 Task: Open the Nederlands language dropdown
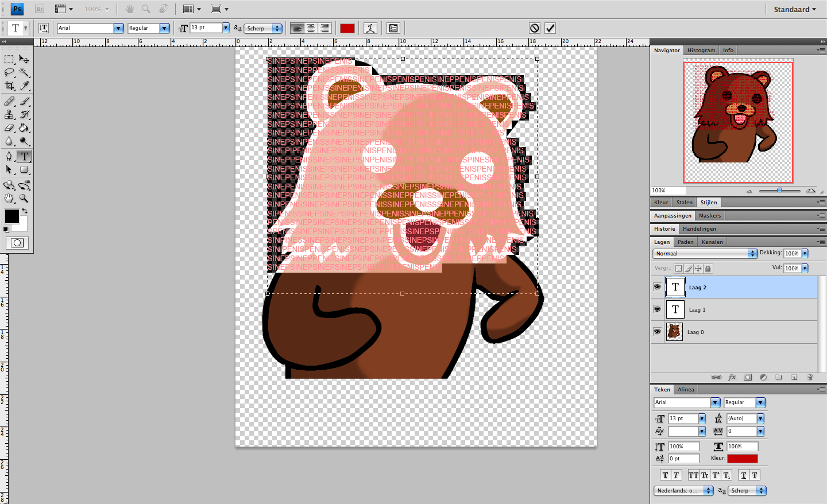coord(683,490)
